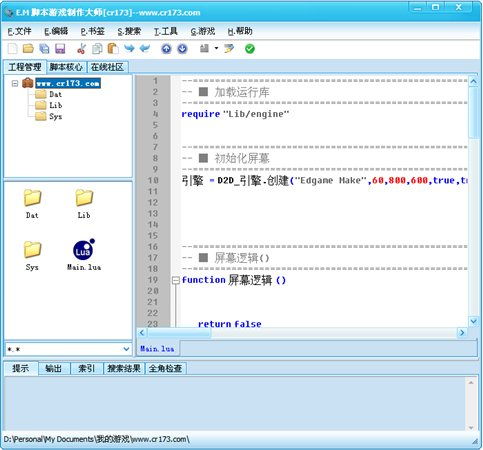Switch to the 脚本核心 tab

point(66,67)
